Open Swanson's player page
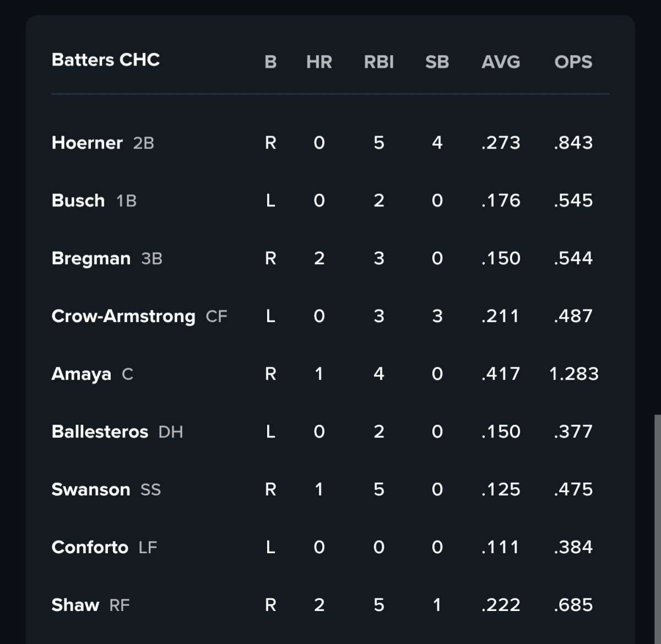Screen dimensions: 661x644 click(91, 489)
